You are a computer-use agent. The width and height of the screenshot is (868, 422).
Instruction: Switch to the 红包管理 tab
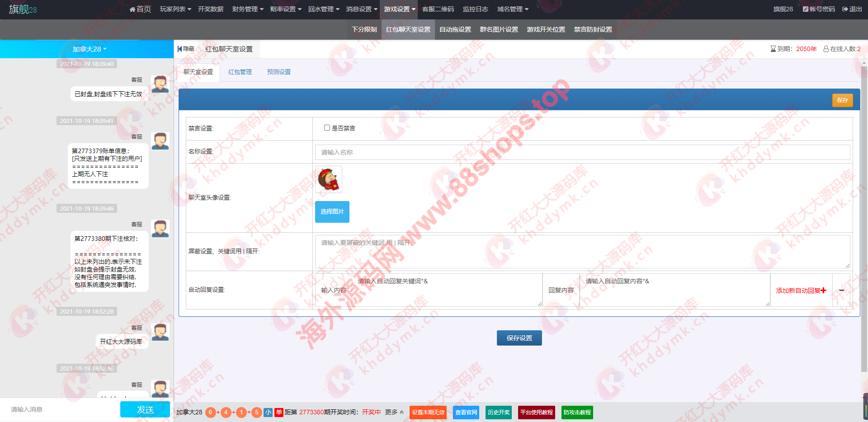point(240,72)
